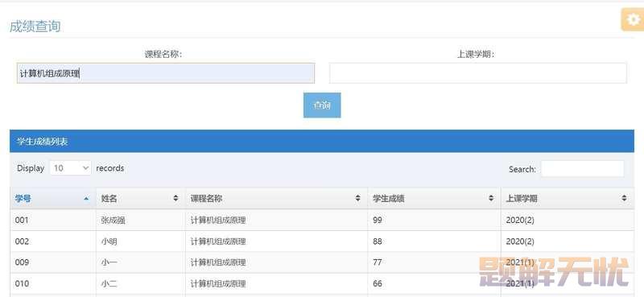This screenshot has height=297, width=644.
Task: Click the table Search box
Action: [x=582, y=168]
